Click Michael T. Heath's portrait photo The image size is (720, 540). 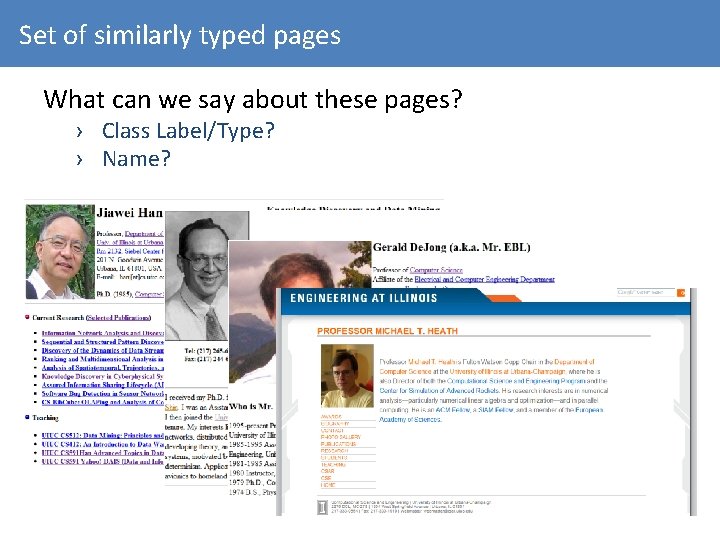[347, 376]
